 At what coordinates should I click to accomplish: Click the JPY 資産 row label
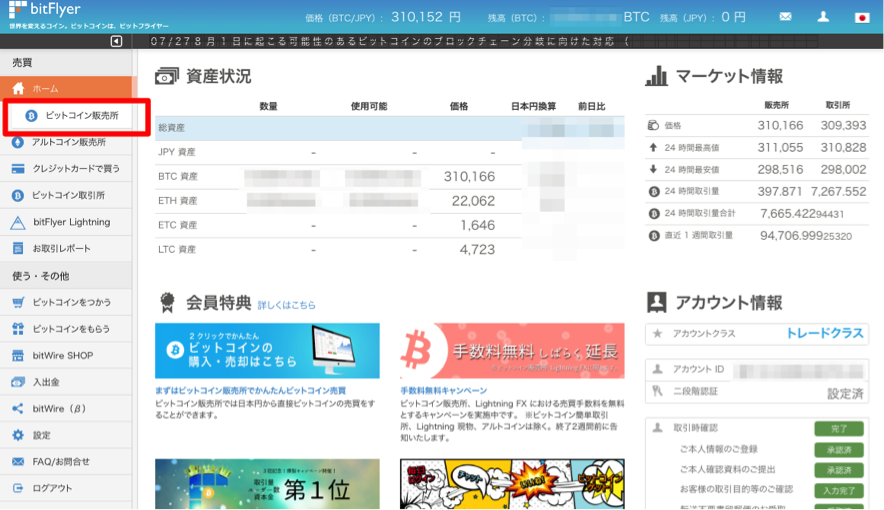(x=177, y=152)
